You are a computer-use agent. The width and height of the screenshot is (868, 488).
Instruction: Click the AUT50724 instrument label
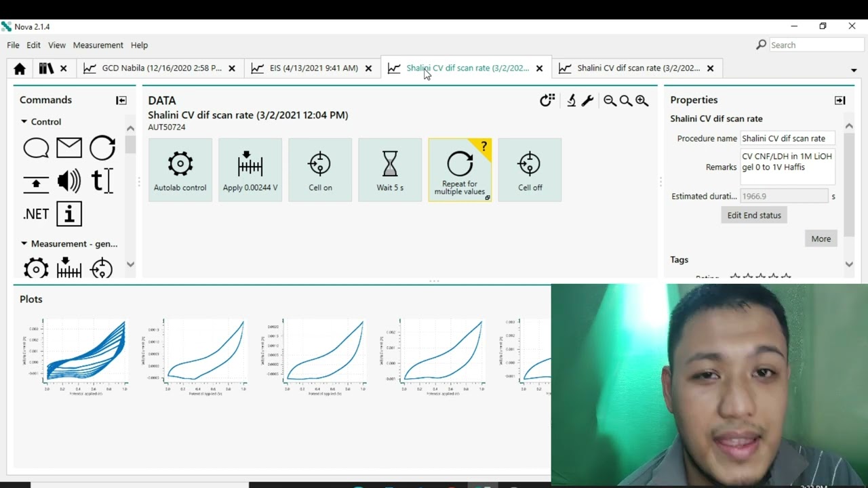(x=167, y=127)
